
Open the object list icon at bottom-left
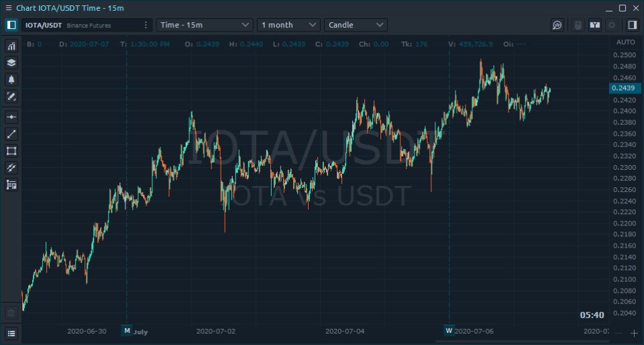pos(11,333)
